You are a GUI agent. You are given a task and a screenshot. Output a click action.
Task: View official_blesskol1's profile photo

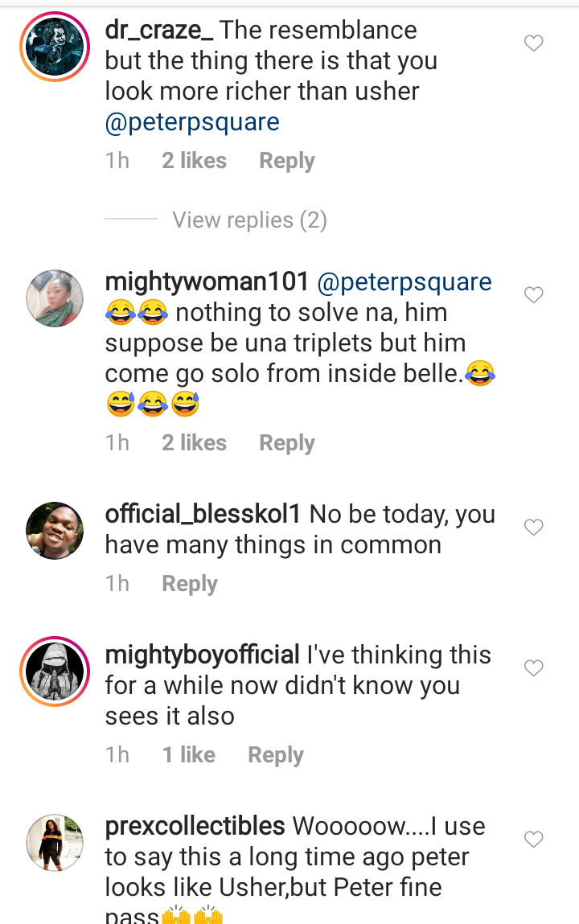[55, 531]
